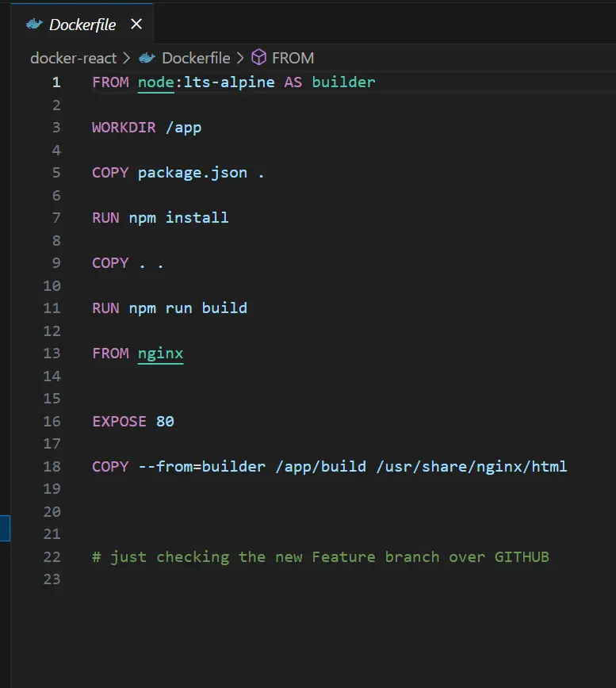
Task: Click line number 22 in gutter
Action: pos(52,556)
